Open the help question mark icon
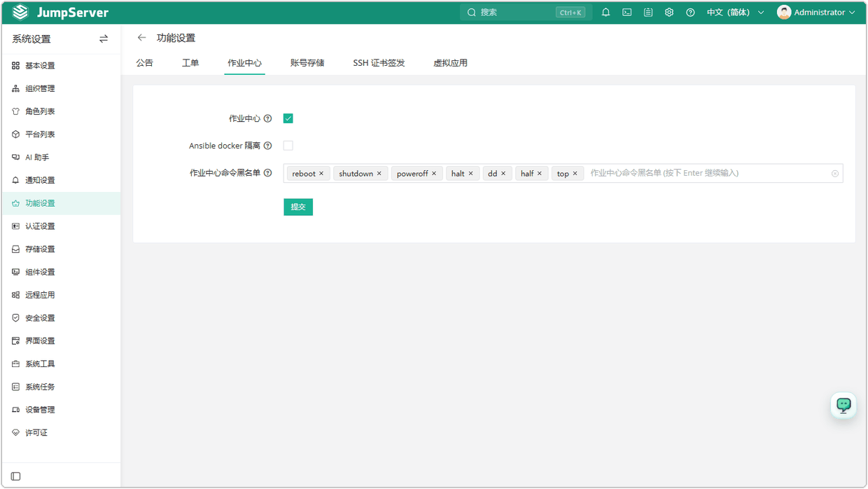This screenshot has height=489, width=868. (x=690, y=13)
